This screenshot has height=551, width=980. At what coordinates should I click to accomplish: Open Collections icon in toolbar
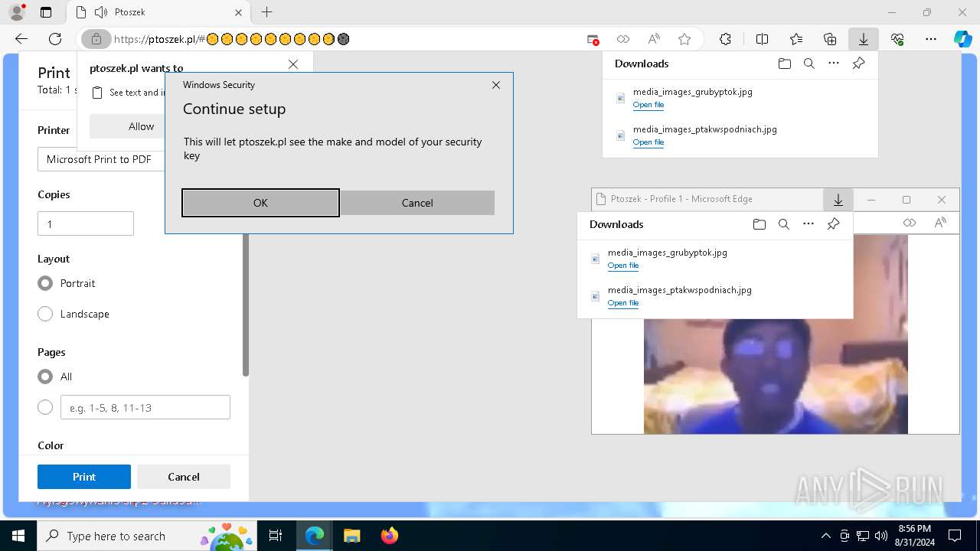[830, 39]
